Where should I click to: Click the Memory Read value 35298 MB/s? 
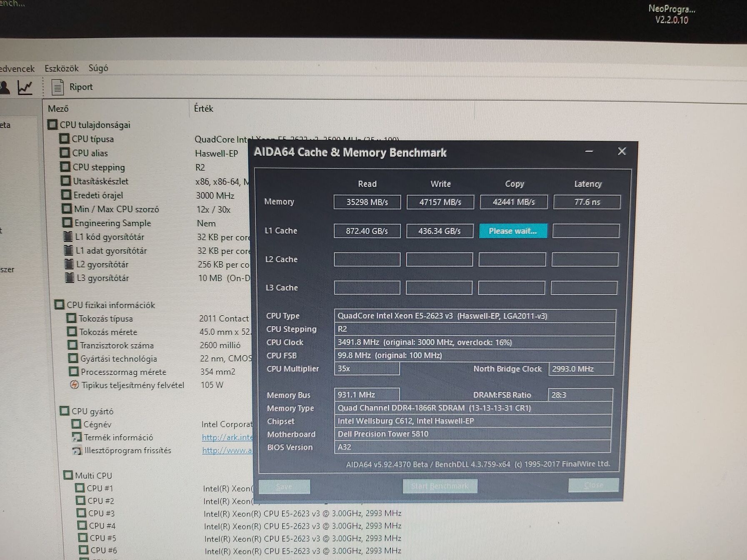[367, 202]
